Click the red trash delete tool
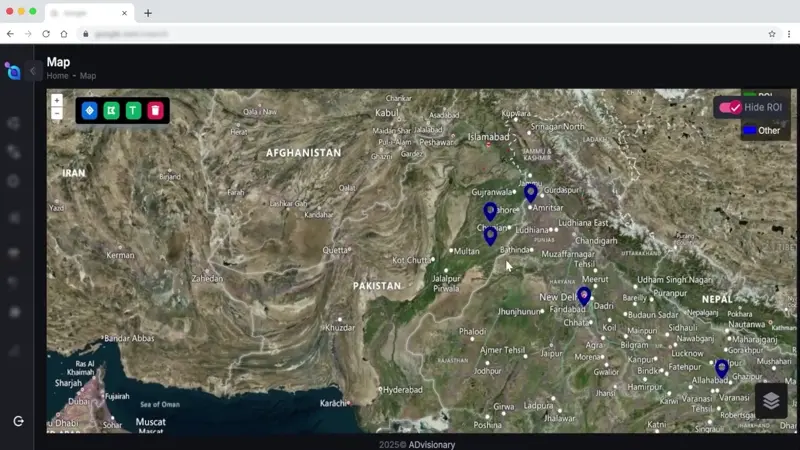This screenshot has width=800, height=450. coord(155,110)
